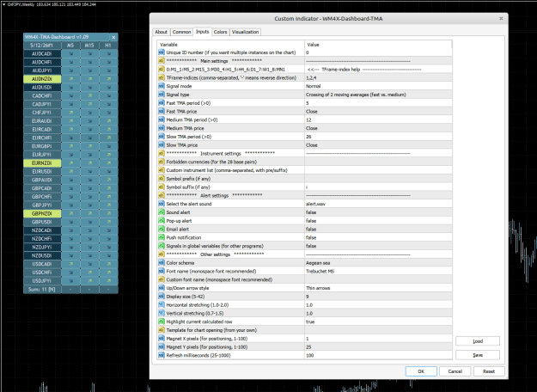
Task: Click the icon beside Color schema row
Action: pos(162,263)
